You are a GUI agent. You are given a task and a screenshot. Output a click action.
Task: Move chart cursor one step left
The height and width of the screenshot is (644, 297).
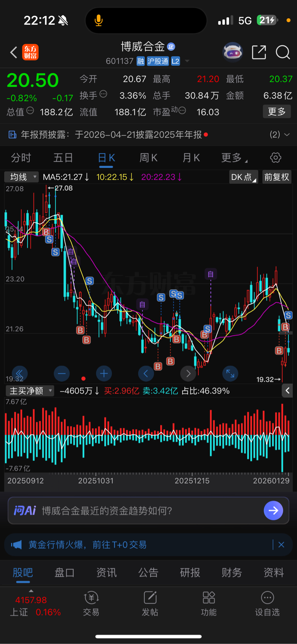(146, 373)
